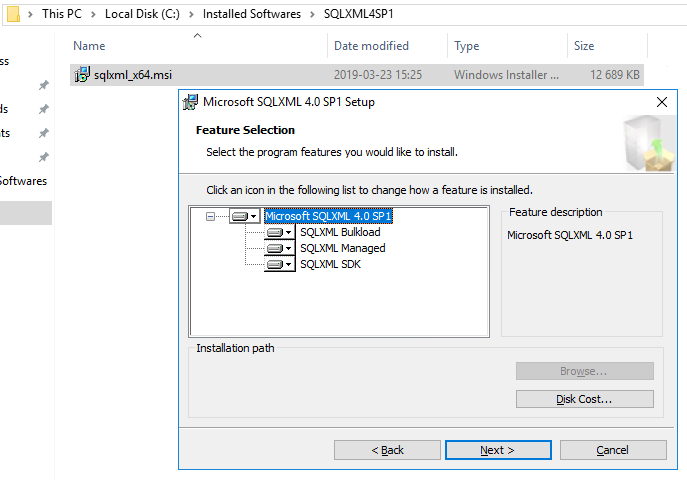Expand chevron after Local Disk (C:) breadcrumb
The image size is (687, 480).
click(x=191, y=14)
